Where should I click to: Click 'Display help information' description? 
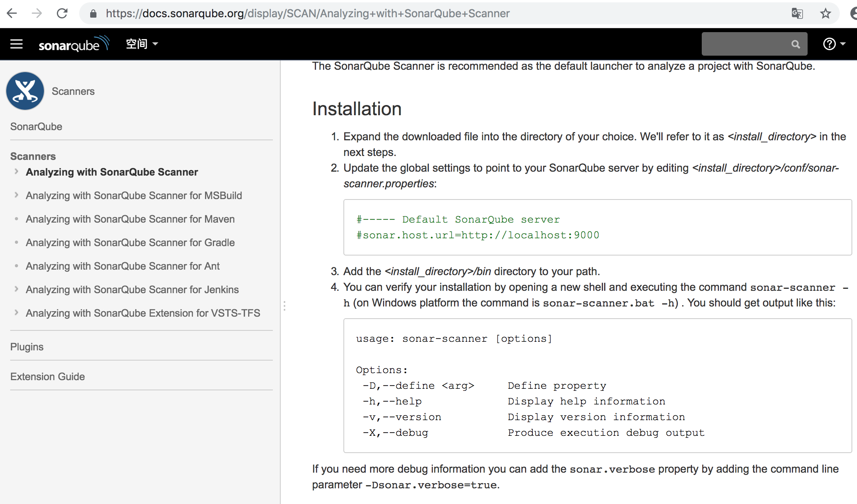[586, 401]
